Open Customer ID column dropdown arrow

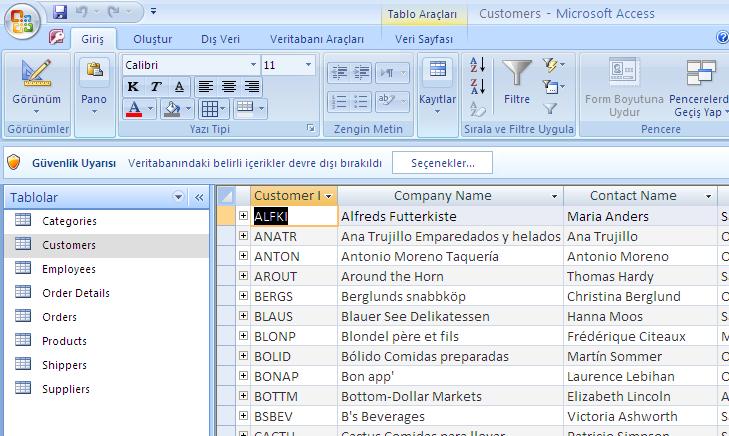point(329,196)
